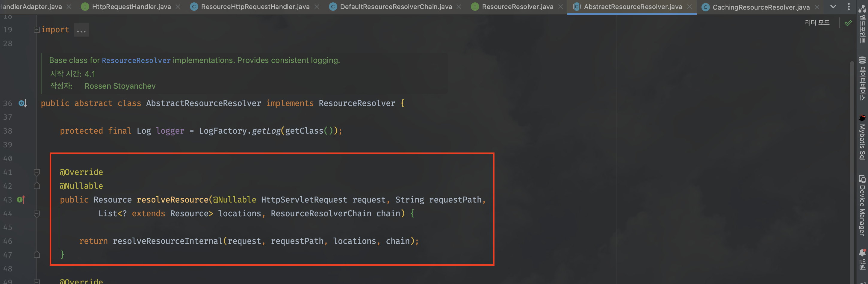Open the Notifications (알림) tool window
Image resolution: width=868 pixels, height=284 pixels.
(862, 259)
